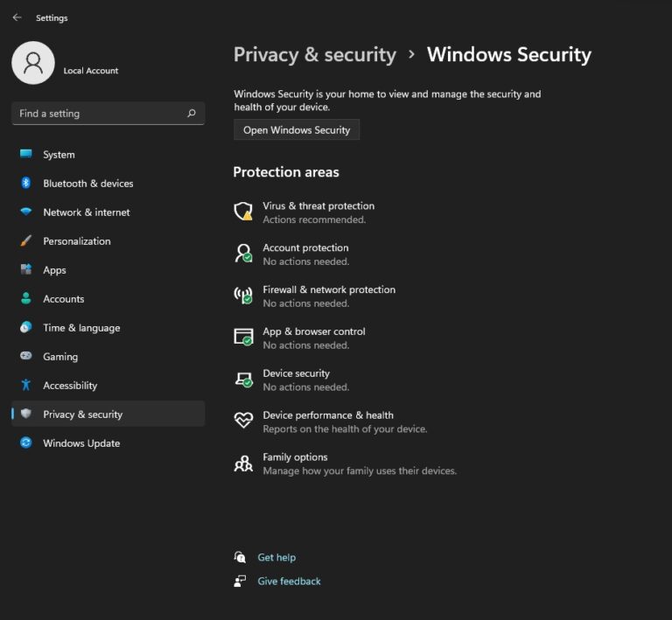Click the Apps icon in the sidebar
The width and height of the screenshot is (672, 620).
(x=26, y=269)
